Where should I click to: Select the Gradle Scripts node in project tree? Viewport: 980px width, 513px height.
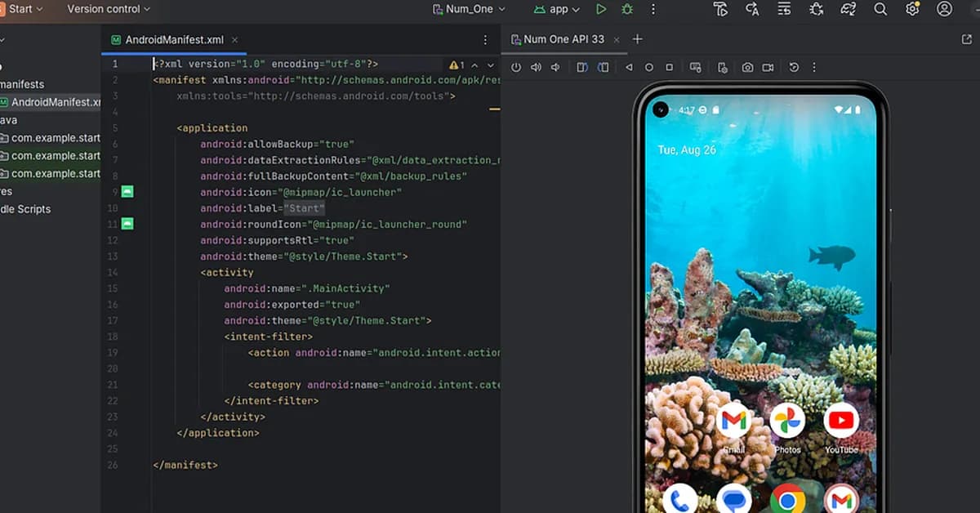[x=25, y=209]
